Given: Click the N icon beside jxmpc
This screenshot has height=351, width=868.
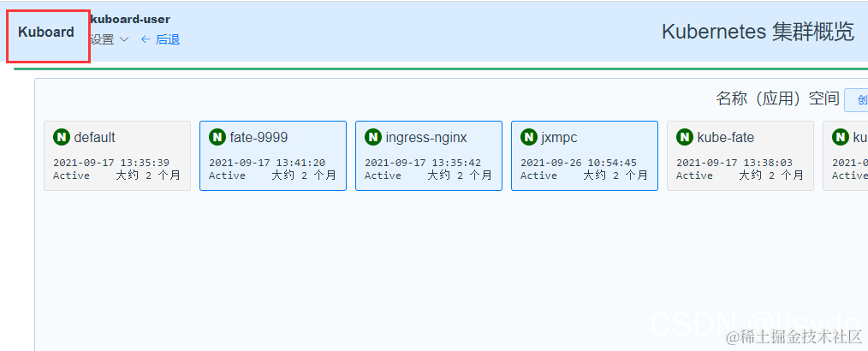Looking at the screenshot, I should pyautogui.click(x=529, y=137).
